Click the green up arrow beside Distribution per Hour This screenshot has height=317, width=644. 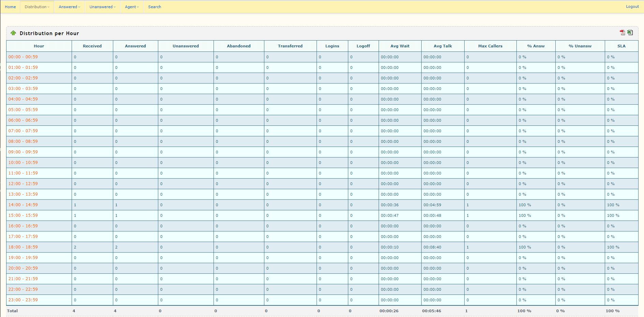click(13, 33)
